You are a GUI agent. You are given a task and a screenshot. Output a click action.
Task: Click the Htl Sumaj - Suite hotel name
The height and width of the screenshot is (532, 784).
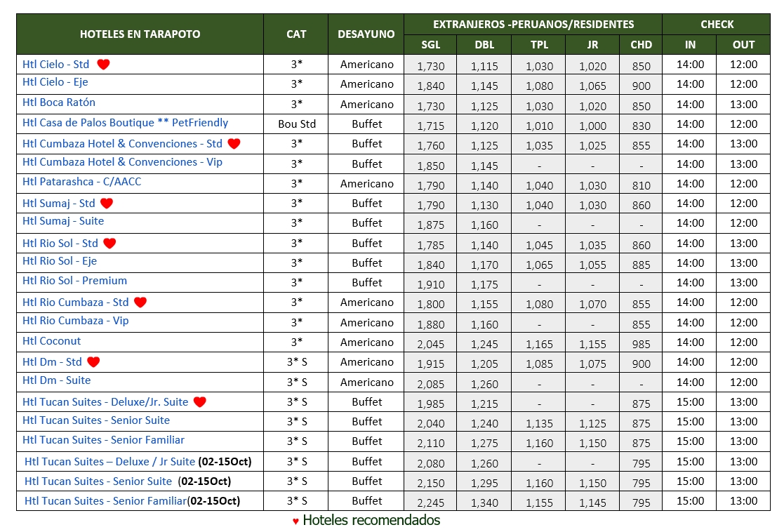coord(63,221)
